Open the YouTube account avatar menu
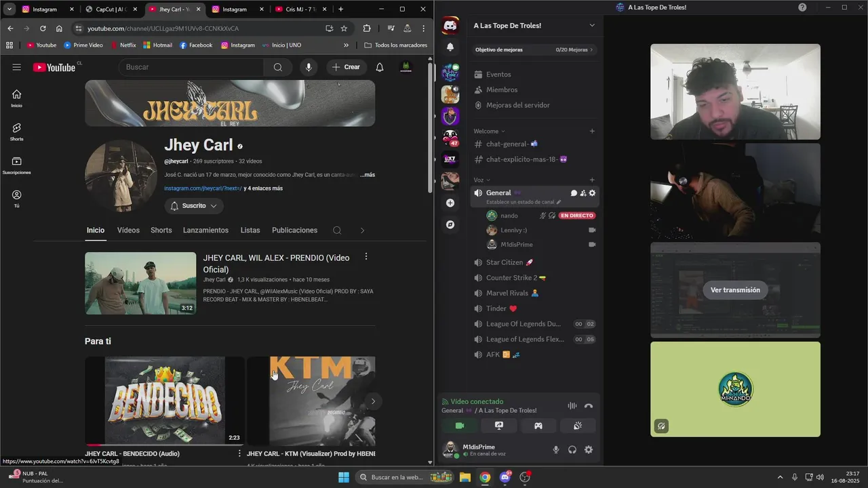Image resolution: width=868 pixels, height=488 pixels. 406,67
